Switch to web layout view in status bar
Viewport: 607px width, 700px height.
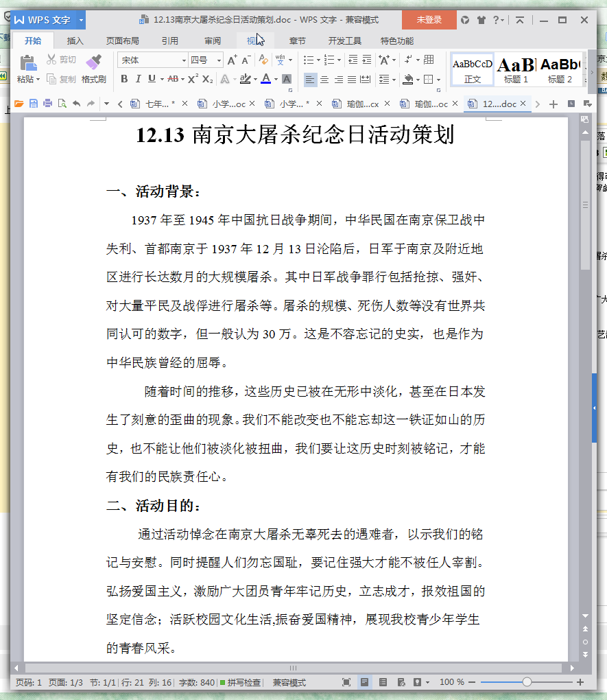point(401,682)
